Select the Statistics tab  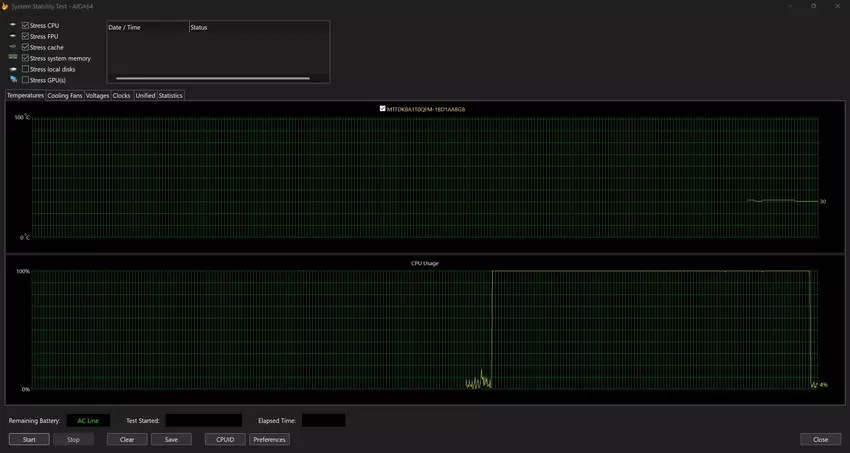171,96
